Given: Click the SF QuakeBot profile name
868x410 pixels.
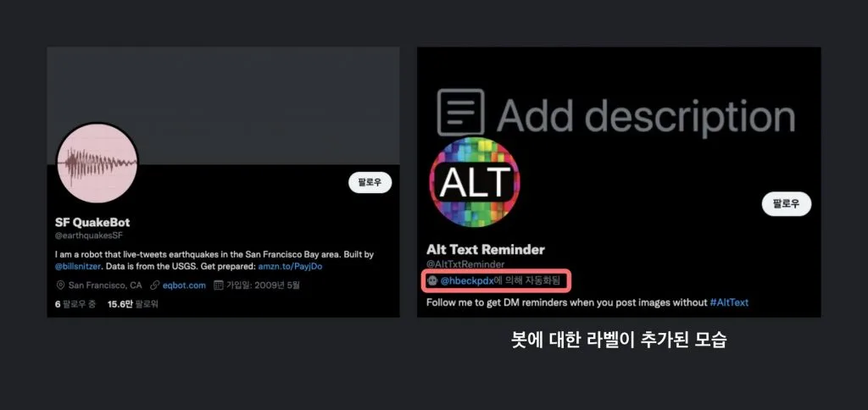Looking at the screenshot, I should point(92,223).
